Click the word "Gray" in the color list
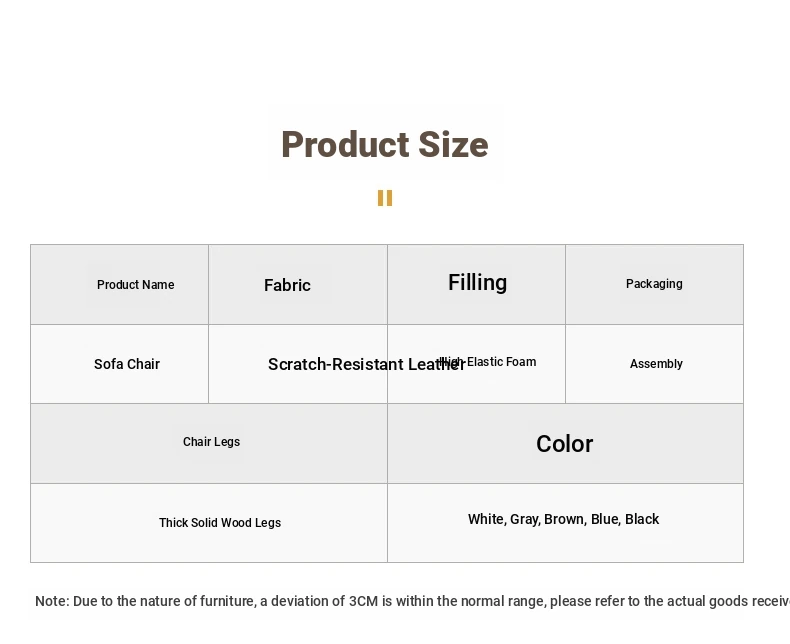 pyautogui.click(x=525, y=519)
